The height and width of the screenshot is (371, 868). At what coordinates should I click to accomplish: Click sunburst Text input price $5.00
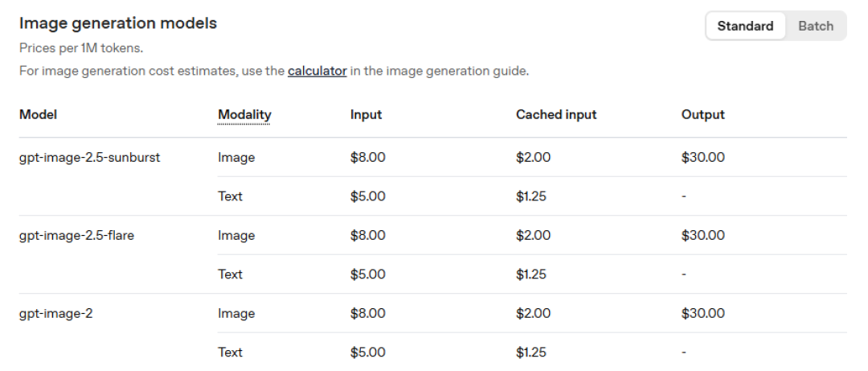pos(367,196)
